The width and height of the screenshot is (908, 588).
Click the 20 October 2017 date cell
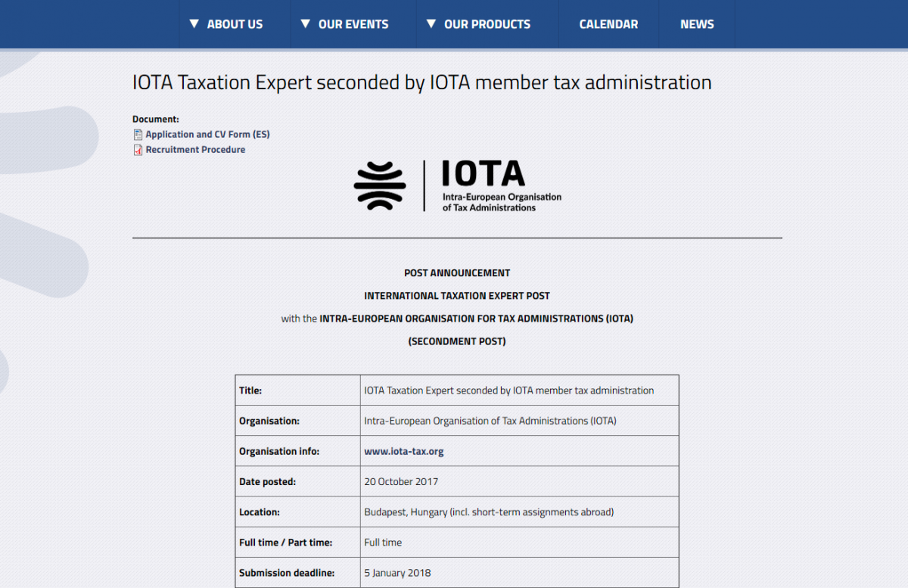401,482
